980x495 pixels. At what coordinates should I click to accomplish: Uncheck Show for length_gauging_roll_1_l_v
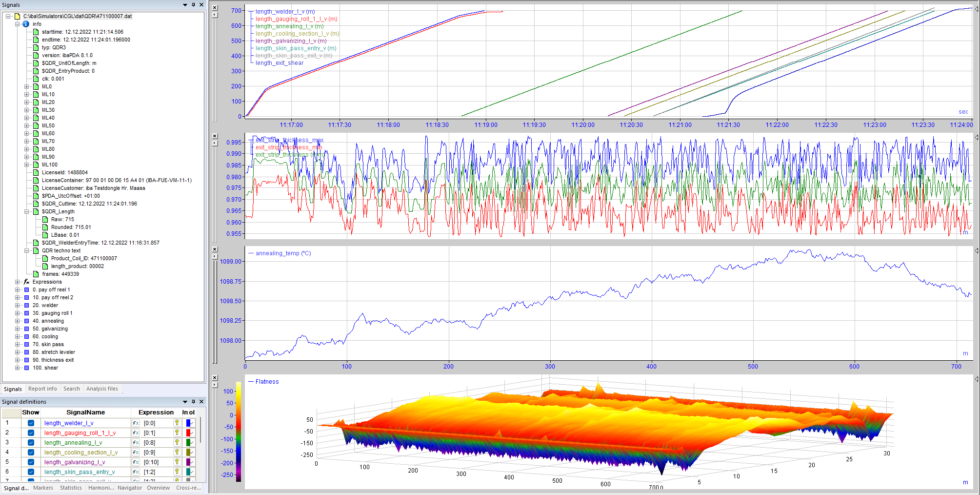coord(31,433)
